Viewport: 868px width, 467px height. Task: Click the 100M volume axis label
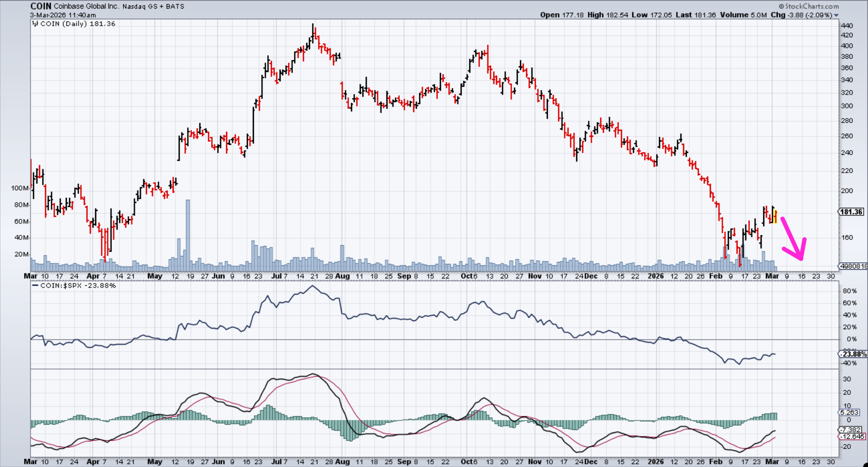20,188
